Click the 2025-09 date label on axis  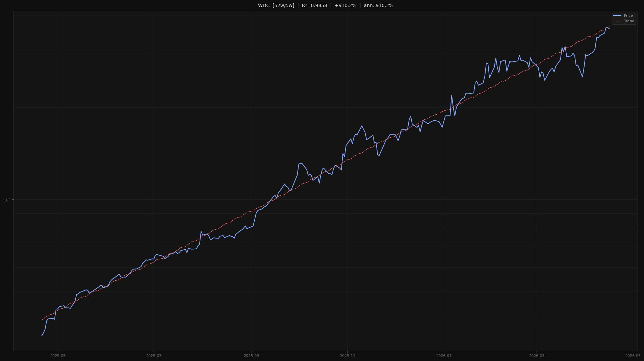pyautogui.click(x=252, y=356)
